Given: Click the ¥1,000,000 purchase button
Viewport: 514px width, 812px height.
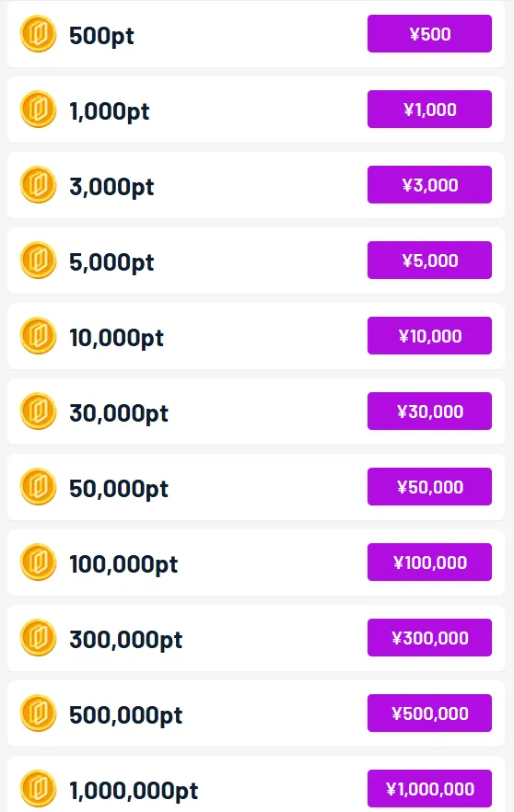Looking at the screenshot, I should click(x=429, y=789).
